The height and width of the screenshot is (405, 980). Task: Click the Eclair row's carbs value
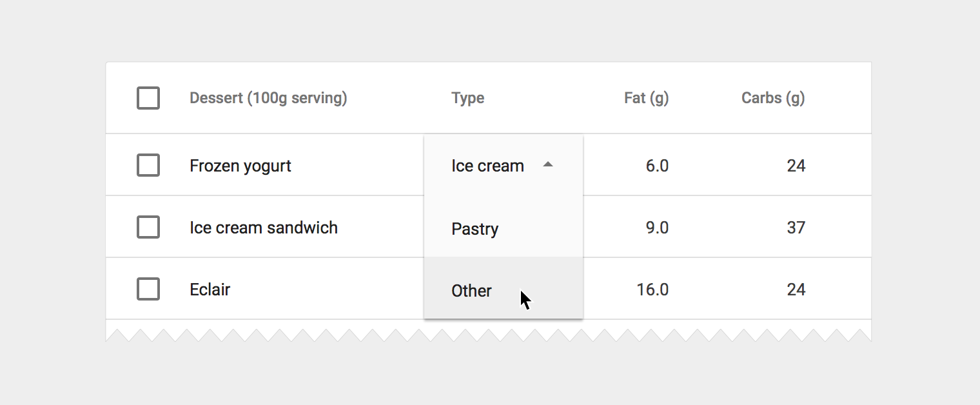click(x=796, y=290)
